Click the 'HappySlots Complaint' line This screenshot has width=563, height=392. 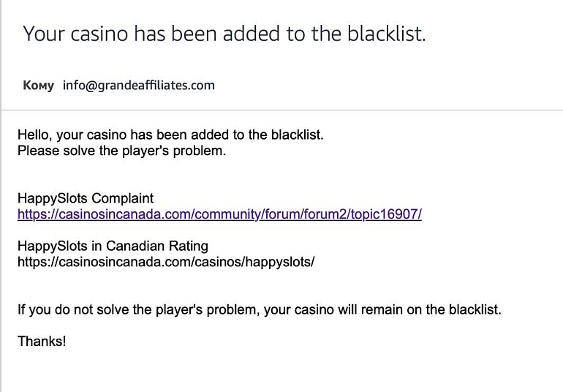[x=86, y=198]
